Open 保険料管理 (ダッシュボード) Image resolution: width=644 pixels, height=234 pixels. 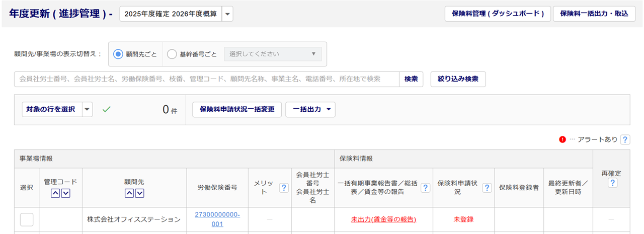point(497,14)
